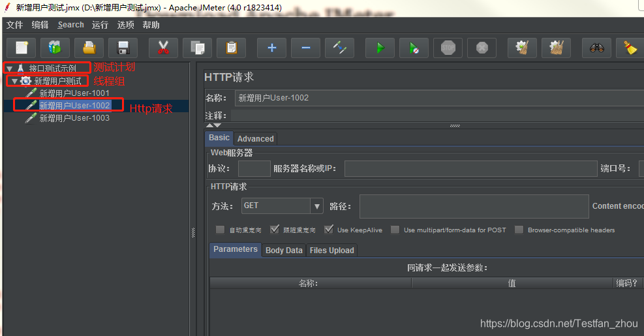Click the thread group gear icon
Image resolution: width=644 pixels, height=336 pixels.
[x=26, y=81]
